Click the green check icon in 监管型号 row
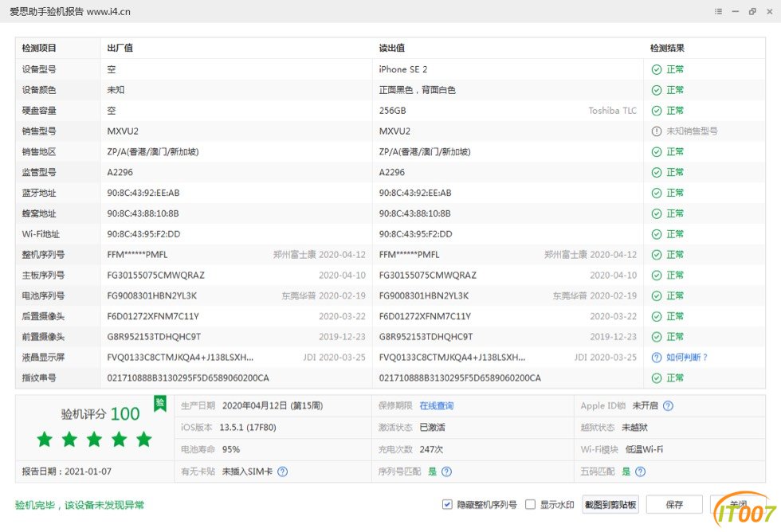781x532 pixels. pyautogui.click(x=657, y=172)
